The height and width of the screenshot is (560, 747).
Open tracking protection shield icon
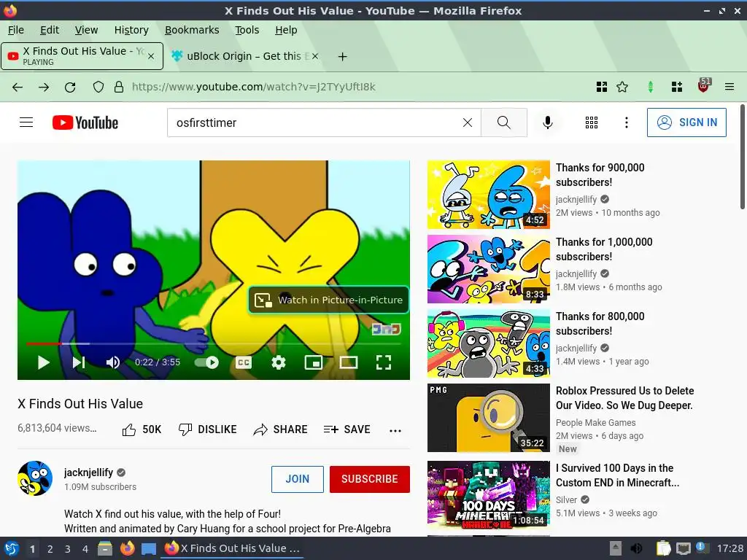pyautogui.click(x=98, y=87)
